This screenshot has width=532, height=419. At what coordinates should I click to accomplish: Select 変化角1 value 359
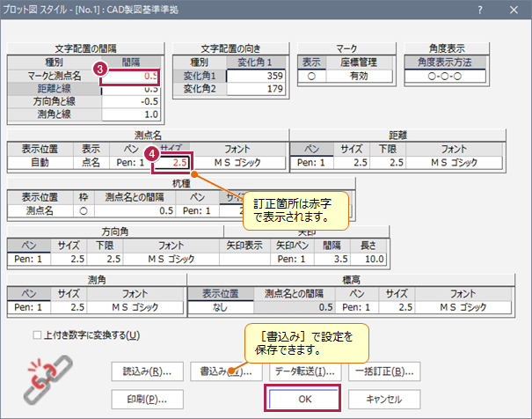[x=256, y=76]
